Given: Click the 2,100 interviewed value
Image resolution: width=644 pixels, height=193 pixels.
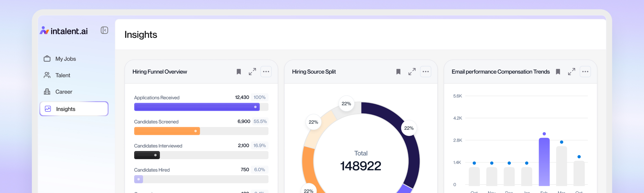Looking at the screenshot, I should pos(243,145).
